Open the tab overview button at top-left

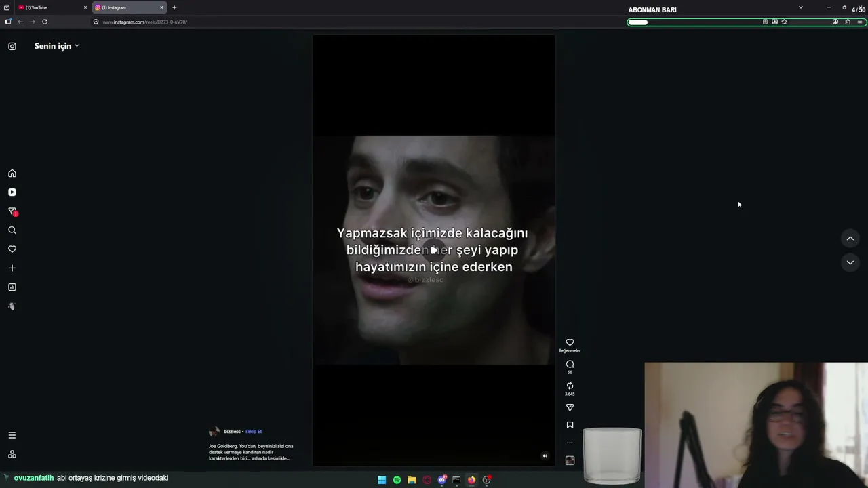[x=7, y=7]
